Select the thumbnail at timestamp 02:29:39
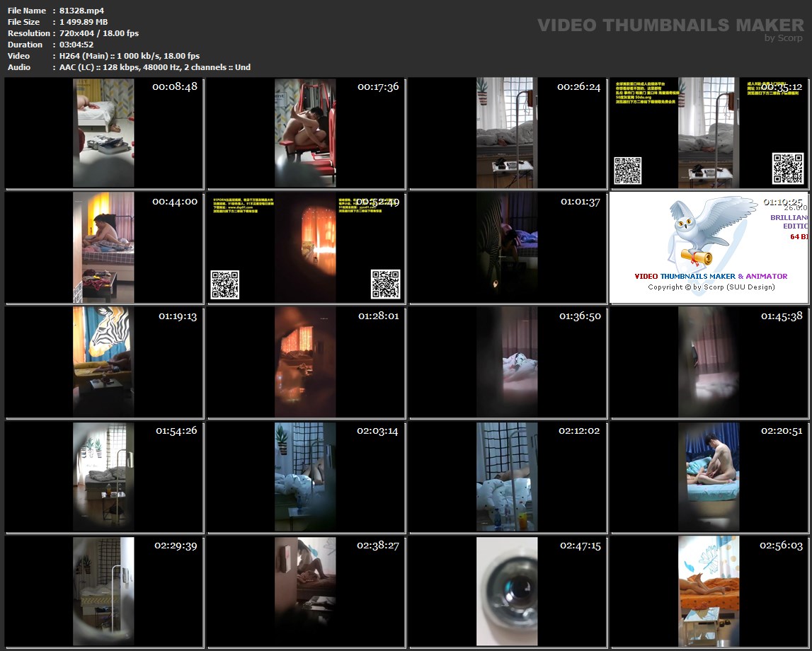The image size is (812, 651). [103, 591]
